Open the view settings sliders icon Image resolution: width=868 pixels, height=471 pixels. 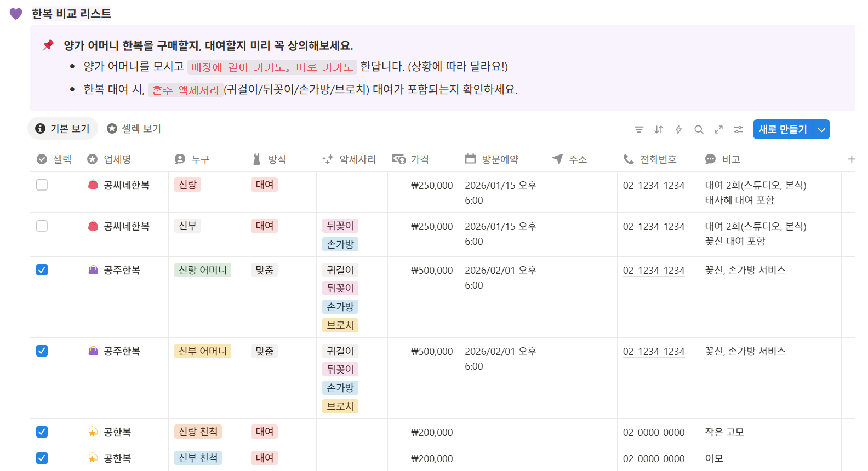(x=738, y=130)
